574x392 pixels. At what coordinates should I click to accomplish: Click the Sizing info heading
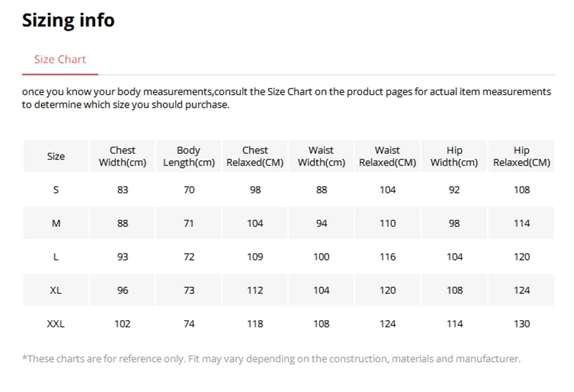68,20
